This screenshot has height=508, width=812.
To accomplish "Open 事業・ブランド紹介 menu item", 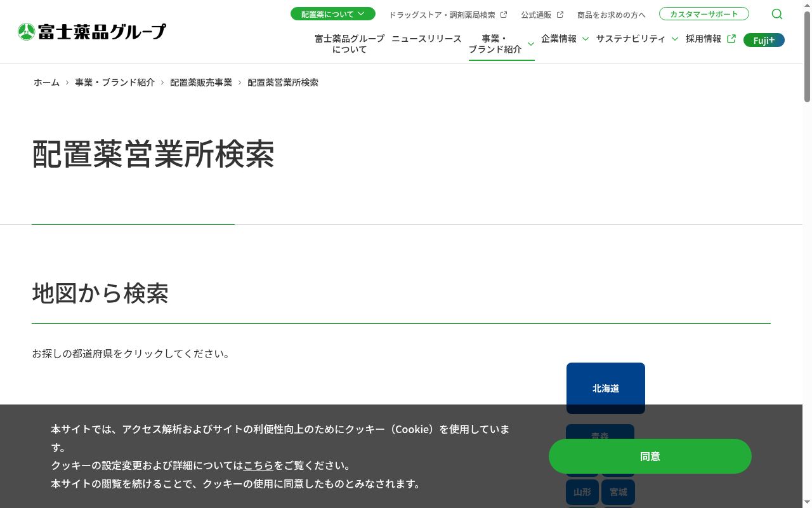I will tap(495, 44).
